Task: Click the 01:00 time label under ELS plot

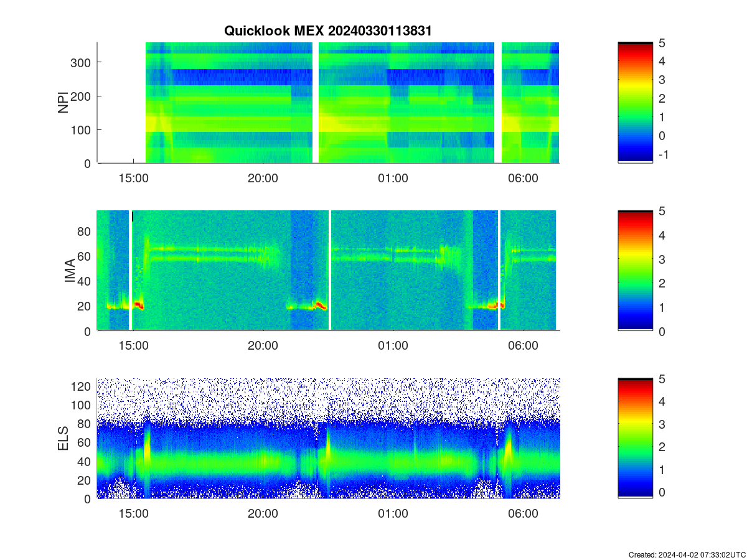Action: point(393,514)
